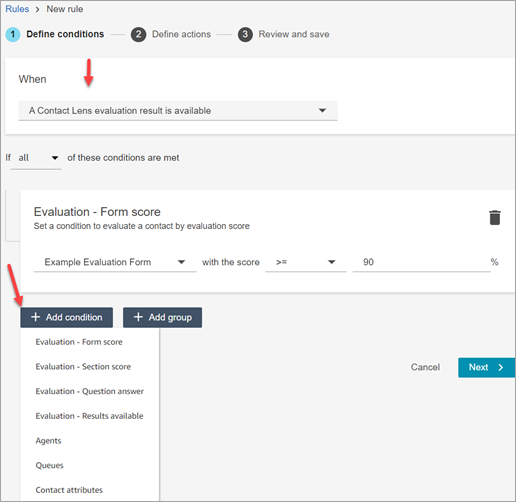This screenshot has height=502, width=516.
Task: Go to the Rules breadcrumb link
Action: tap(17, 9)
